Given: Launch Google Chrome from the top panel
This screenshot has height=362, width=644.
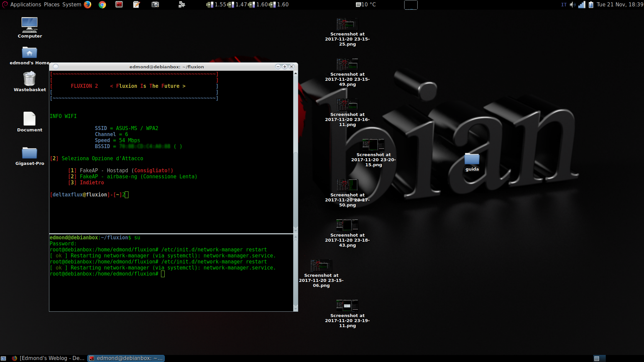Looking at the screenshot, I should tap(102, 4).
